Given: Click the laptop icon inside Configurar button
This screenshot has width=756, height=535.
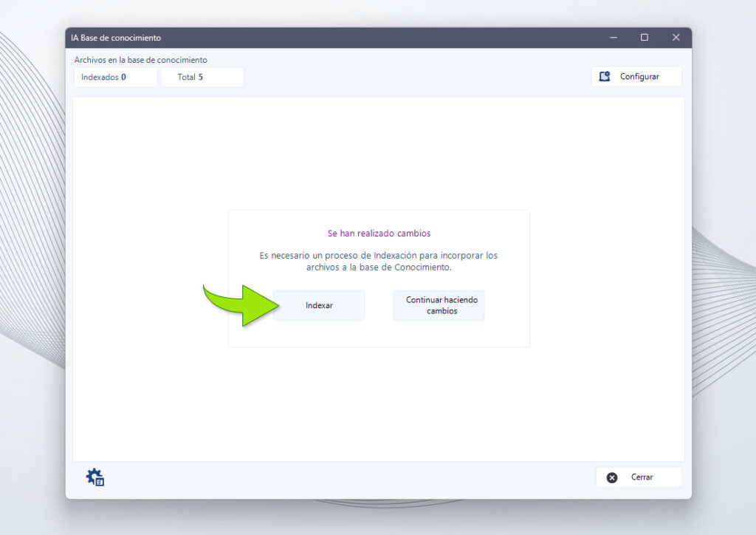Looking at the screenshot, I should [x=604, y=76].
